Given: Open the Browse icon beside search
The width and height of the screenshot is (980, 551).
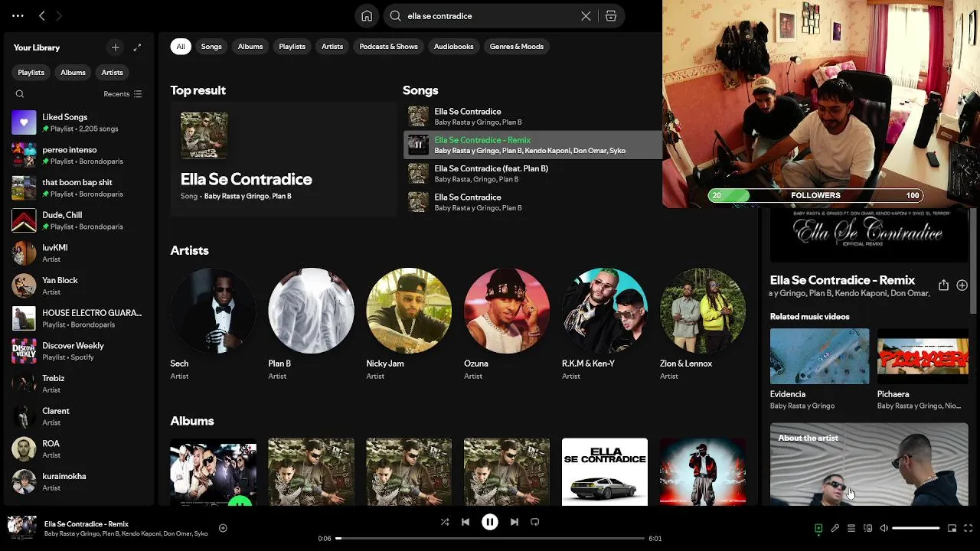Looking at the screenshot, I should click(x=611, y=16).
